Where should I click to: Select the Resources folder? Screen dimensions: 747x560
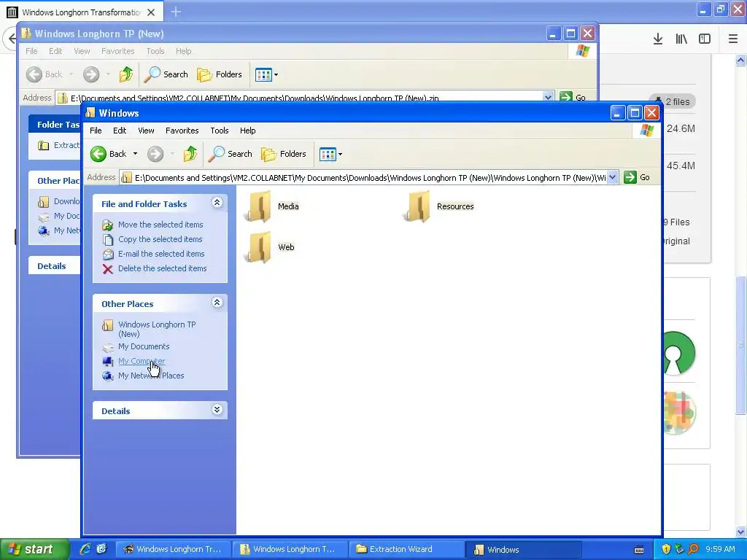[439, 206]
